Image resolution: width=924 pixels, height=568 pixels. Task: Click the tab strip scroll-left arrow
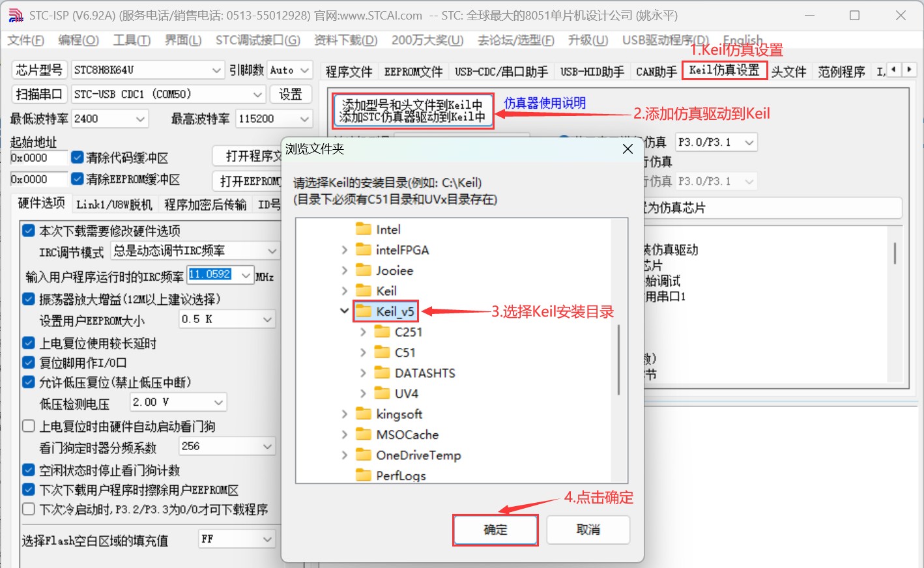pos(894,69)
